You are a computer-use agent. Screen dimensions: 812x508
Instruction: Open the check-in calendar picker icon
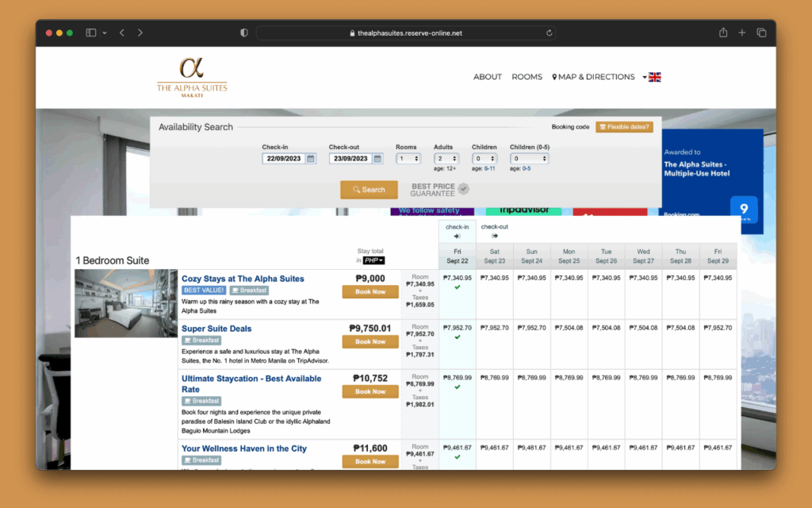[x=311, y=159]
